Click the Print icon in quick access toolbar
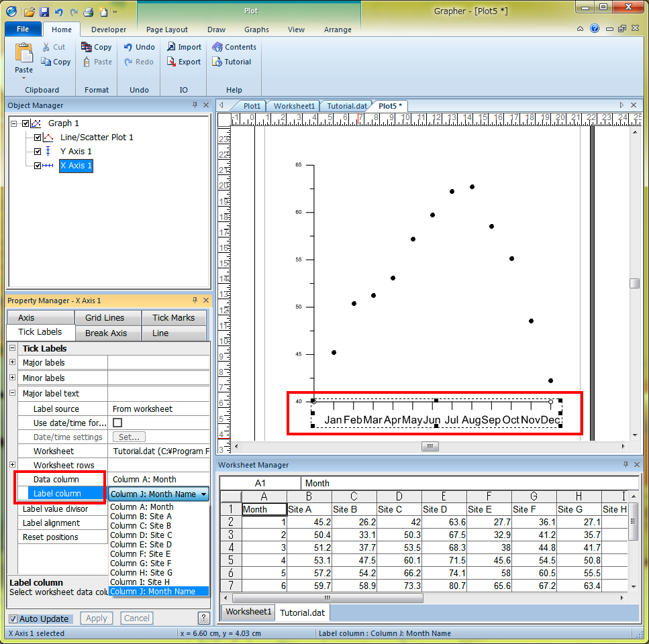Screen dimensions: 649x644 [x=88, y=11]
